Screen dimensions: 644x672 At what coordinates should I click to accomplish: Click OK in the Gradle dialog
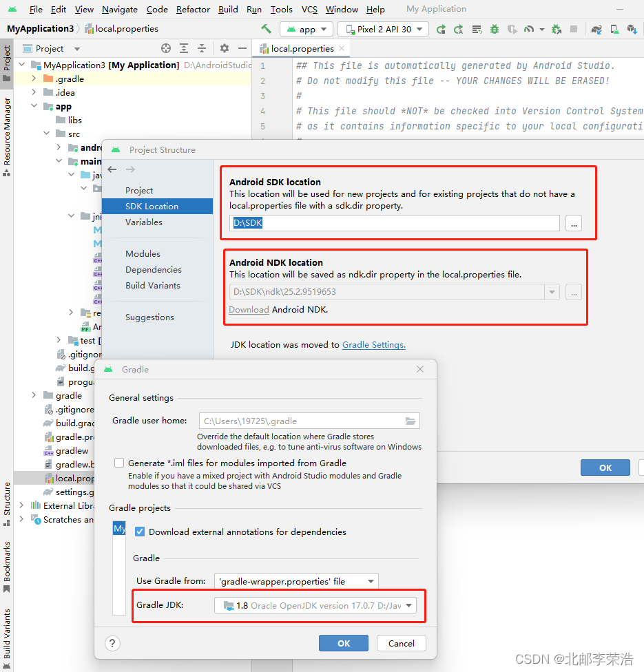point(343,642)
